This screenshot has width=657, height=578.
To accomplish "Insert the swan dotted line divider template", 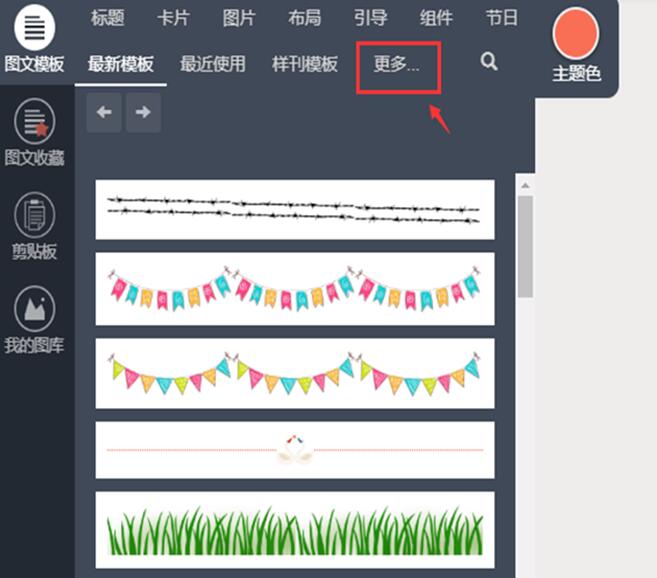I will (x=295, y=450).
